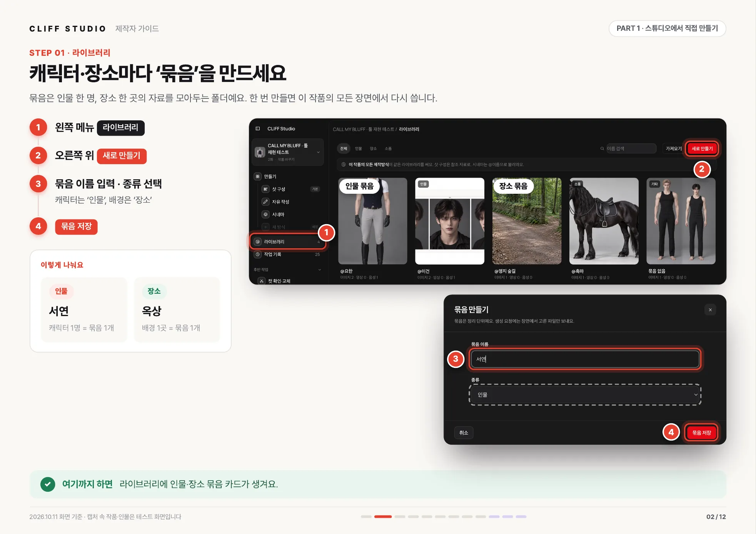Click the clock icon of 작업 기록
The height and width of the screenshot is (534, 756).
pyautogui.click(x=258, y=255)
